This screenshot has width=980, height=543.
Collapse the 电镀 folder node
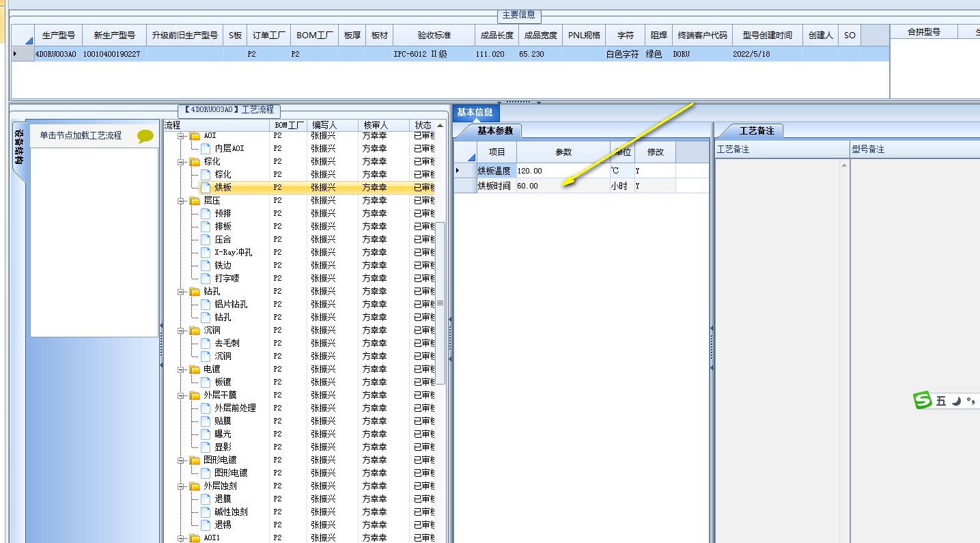tap(182, 370)
